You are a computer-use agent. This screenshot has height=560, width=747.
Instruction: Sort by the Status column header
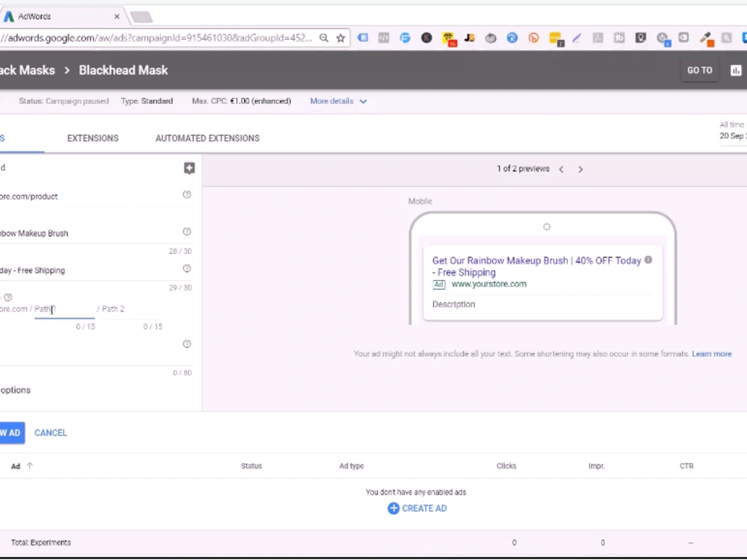click(251, 466)
